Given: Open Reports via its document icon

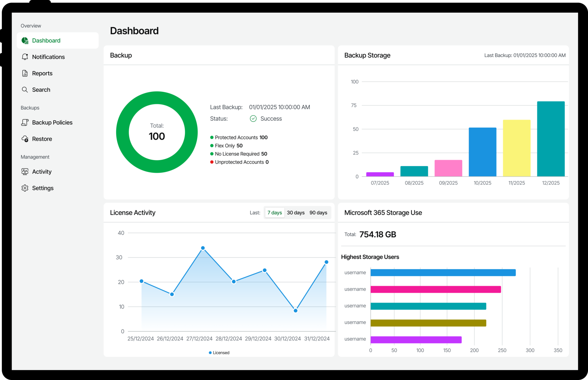Looking at the screenshot, I should coord(25,74).
